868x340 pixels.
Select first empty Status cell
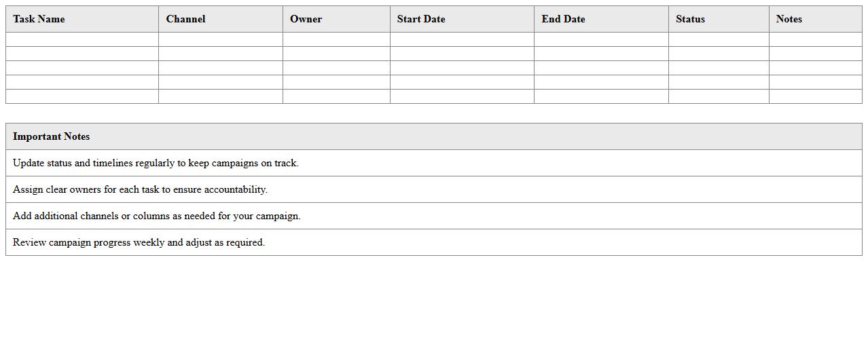coord(719,39)
